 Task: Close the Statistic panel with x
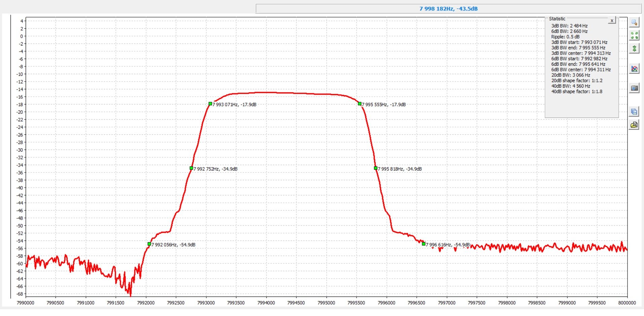[x=612, y=21]
